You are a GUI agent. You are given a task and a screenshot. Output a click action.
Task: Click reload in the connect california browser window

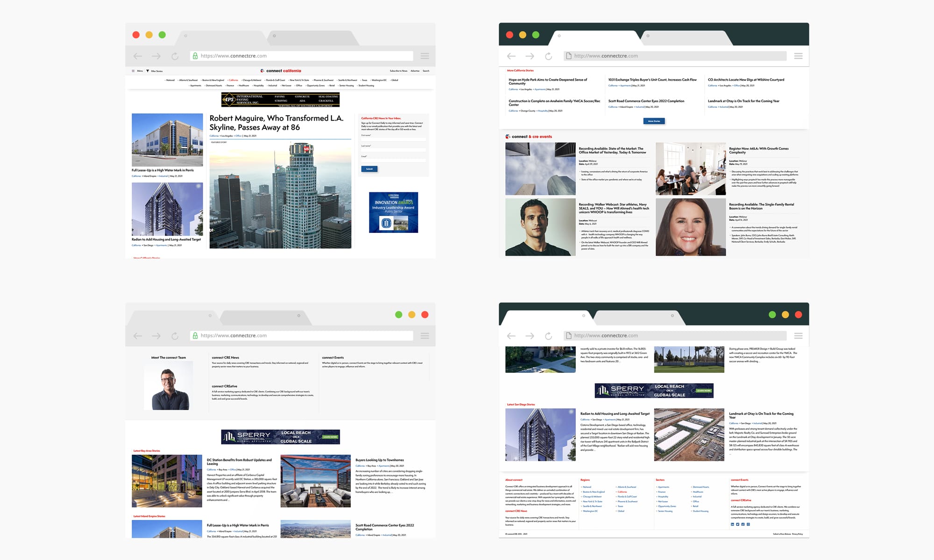tap(175, 56)
